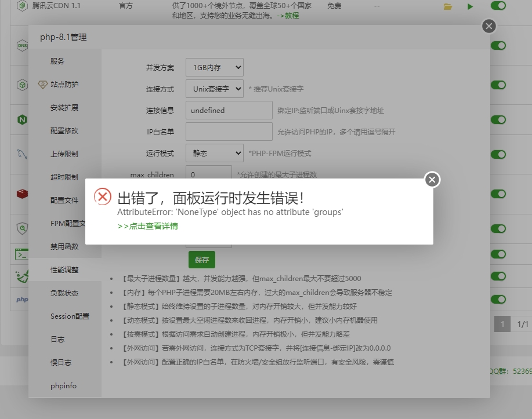Image resolution: width=532 pixels, height=419 pixels.
Task: Toggle the switch in the MySQL row
Action: 498,155
